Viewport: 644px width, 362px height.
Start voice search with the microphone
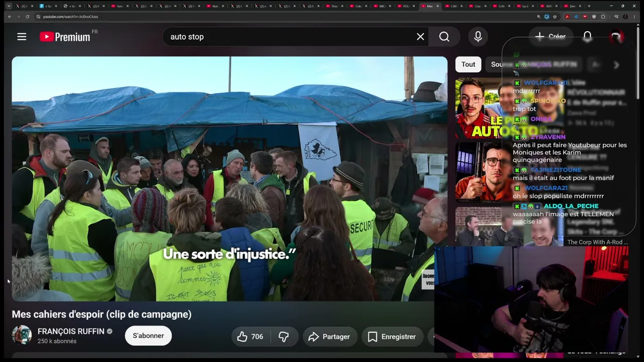(x=478, y=37)
